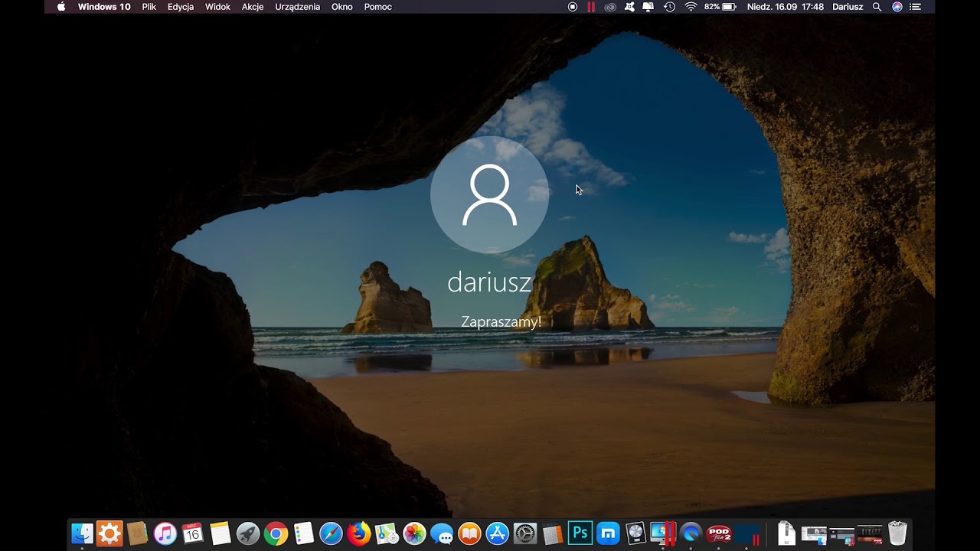This screenshot has height=551, width=980.
Task: Open the Messages app icon
Action: pos(442,533)
